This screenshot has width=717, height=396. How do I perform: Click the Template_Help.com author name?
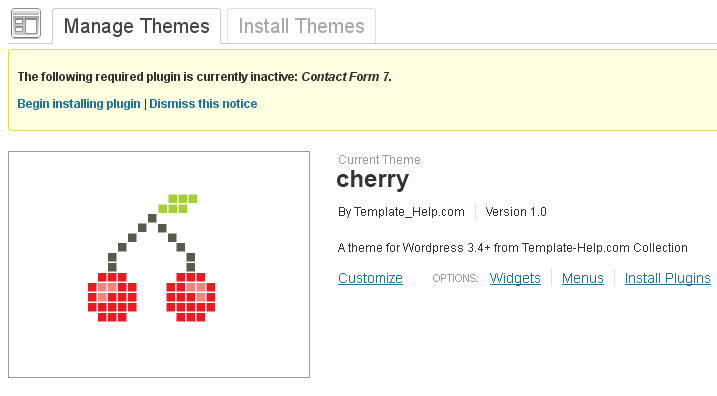pos(409,212)
